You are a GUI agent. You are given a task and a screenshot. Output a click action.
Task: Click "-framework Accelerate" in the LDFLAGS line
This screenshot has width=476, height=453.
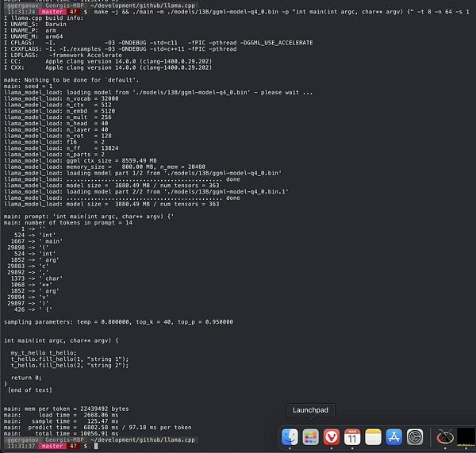86,56
